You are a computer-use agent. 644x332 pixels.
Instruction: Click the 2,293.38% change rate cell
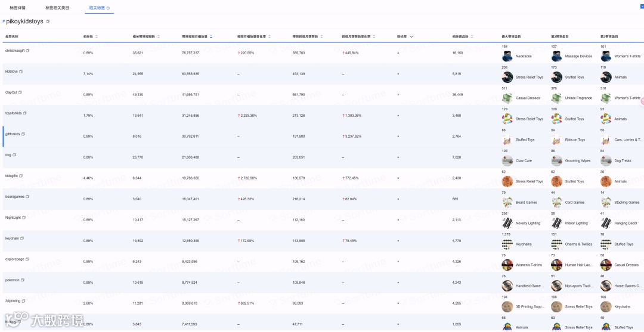coord(247,115)
